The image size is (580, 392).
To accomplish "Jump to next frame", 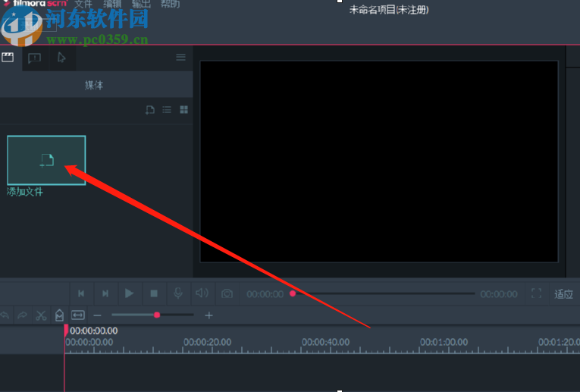I will (105, 293).
